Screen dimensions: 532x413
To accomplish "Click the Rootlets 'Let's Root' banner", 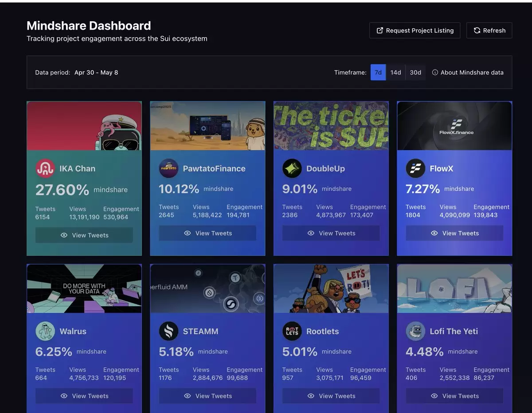I will 331,288.
